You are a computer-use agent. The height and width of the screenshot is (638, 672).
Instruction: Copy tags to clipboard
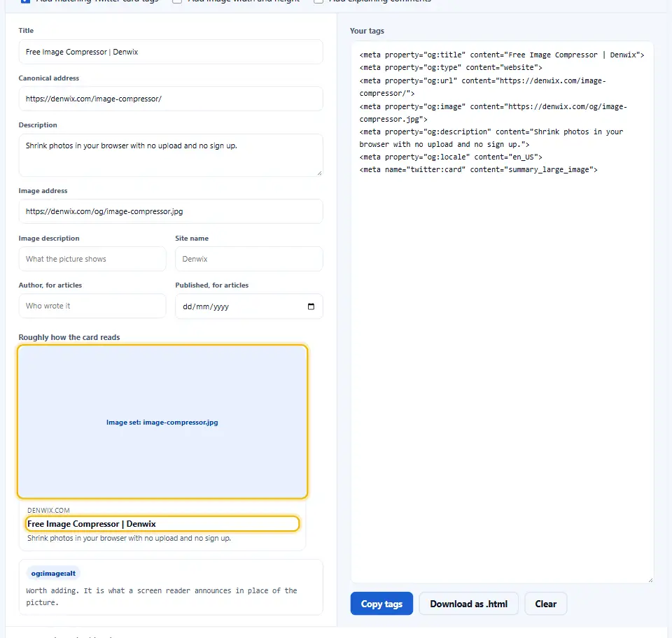coord(381,604)
